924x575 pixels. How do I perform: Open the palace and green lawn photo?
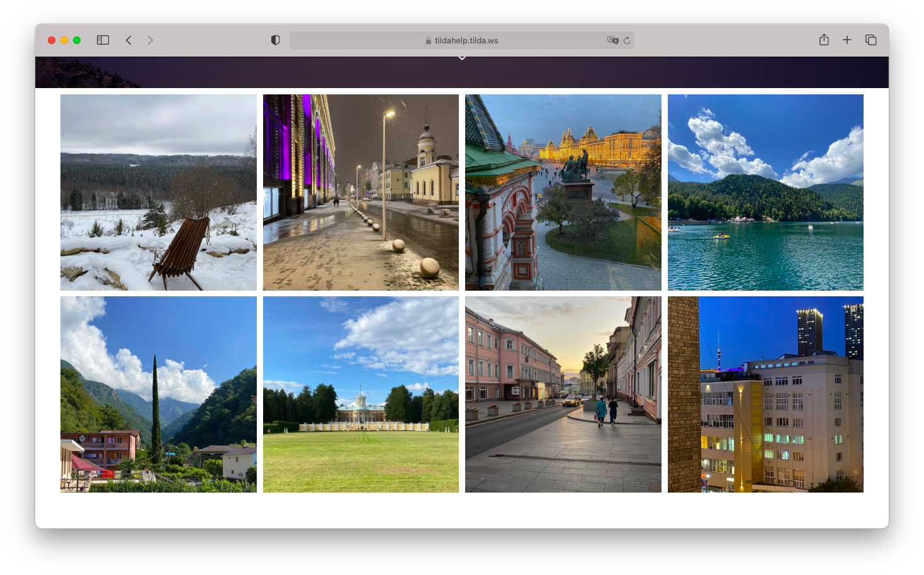pyautogui.click(x=361, y=394)
